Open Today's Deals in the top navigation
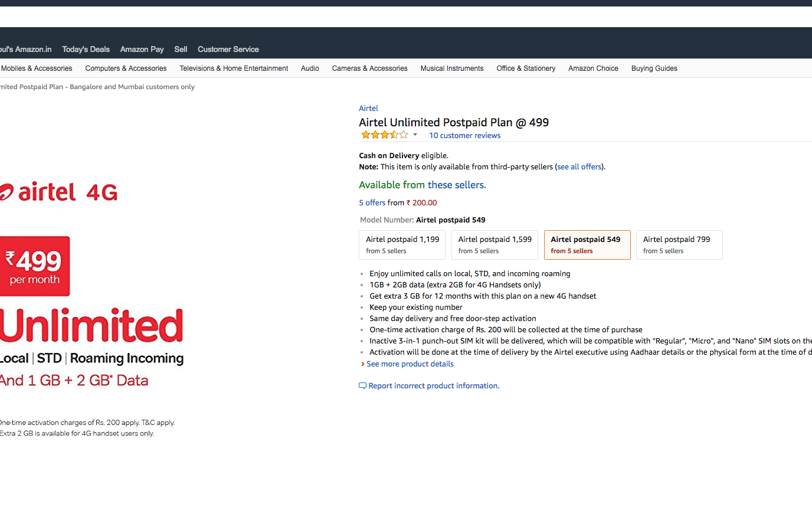The image size is (812, 507). coord(86,50)
